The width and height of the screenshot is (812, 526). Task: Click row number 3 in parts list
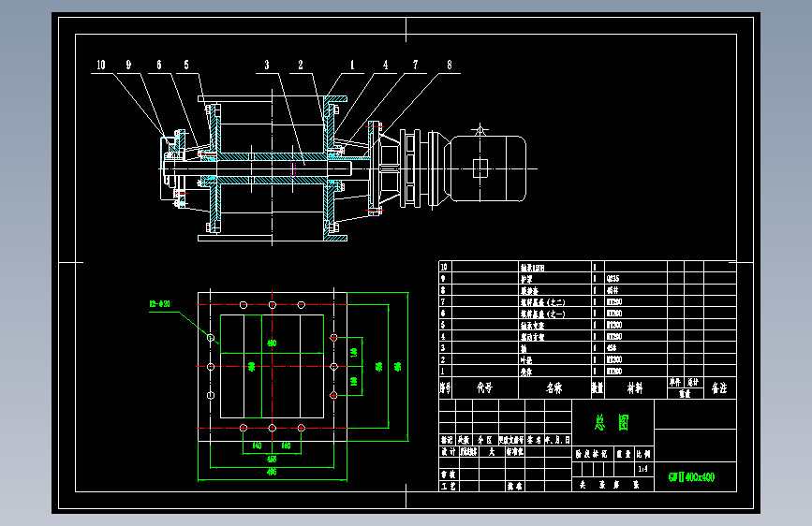pos(442,348)
